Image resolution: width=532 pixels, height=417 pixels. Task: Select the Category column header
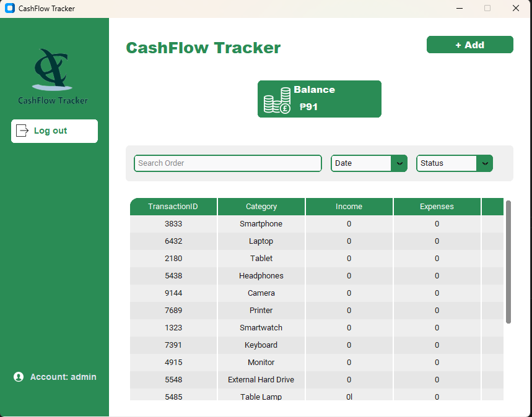[261, 206]
